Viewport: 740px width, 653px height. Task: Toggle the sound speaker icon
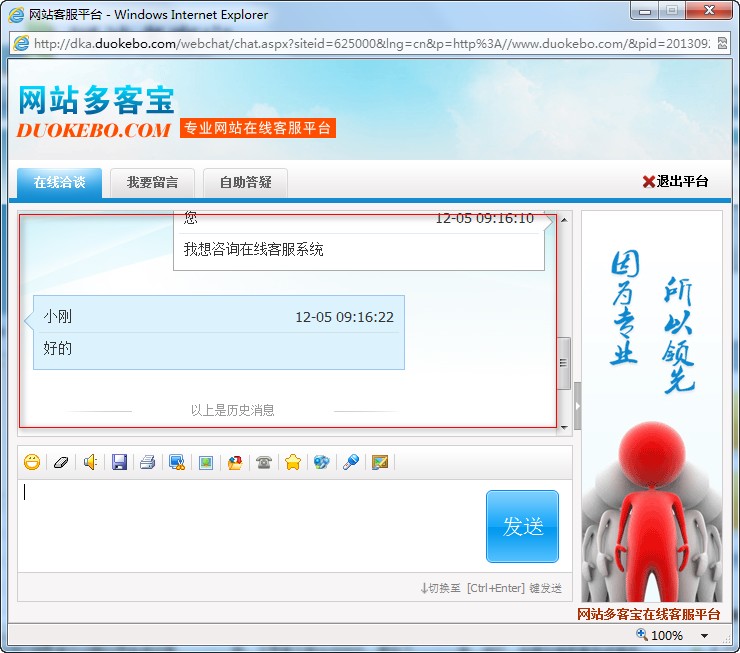90,462
